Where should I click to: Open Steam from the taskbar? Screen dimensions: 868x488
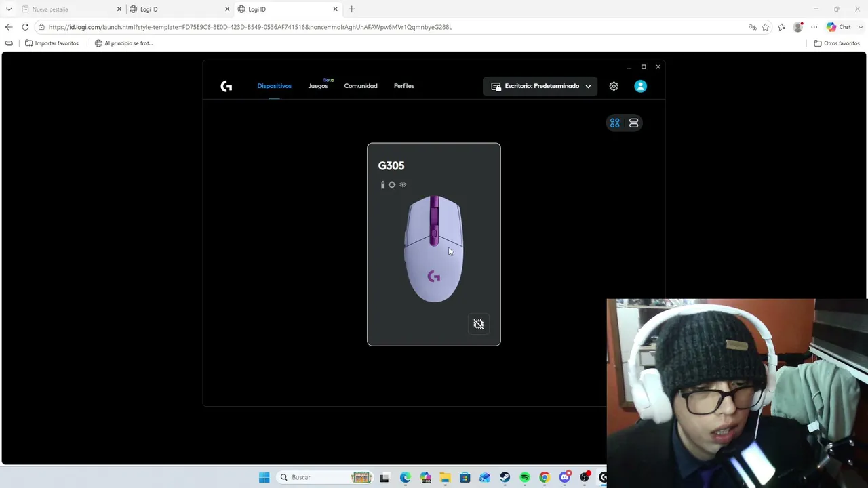[505, 477]
